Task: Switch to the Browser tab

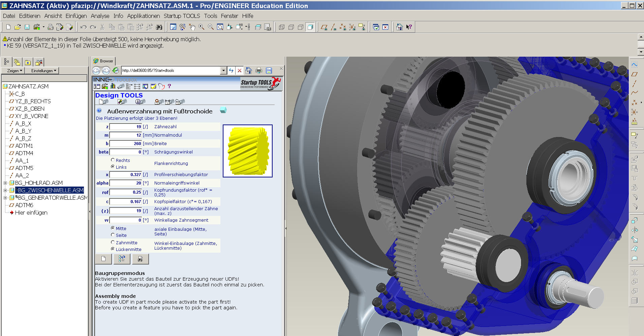Action: pos(103,61)
